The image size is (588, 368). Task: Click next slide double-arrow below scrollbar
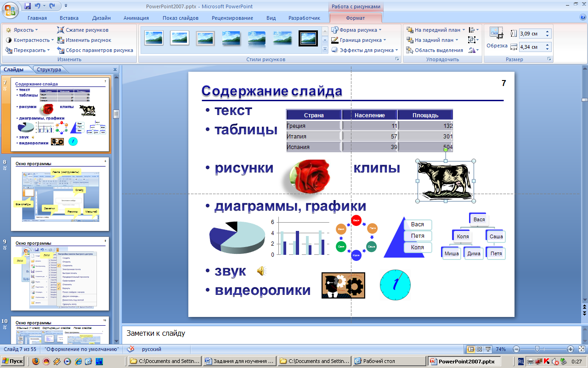point(584,313)
